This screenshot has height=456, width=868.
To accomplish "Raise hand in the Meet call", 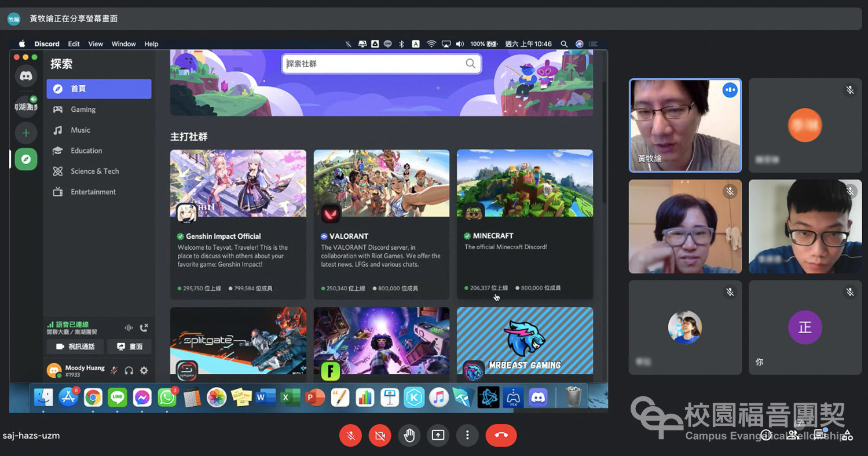I will point(409,435).
